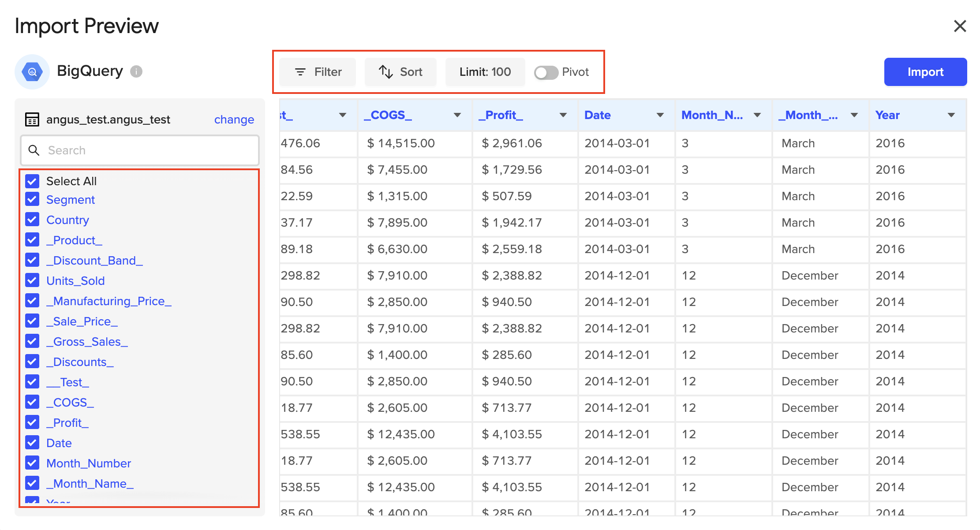980x530 pixels.
Task: Select the Units_Sold column name
Action: 75,281
